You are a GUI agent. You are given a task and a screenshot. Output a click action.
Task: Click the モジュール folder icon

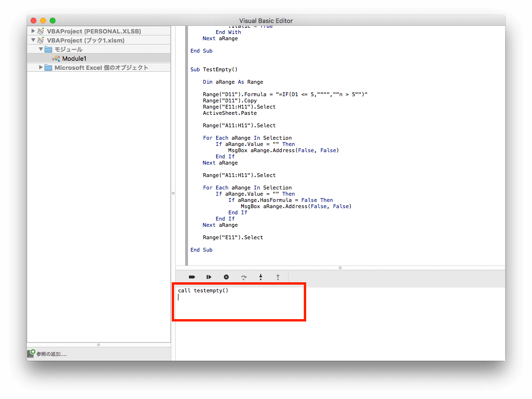[48, 50]
